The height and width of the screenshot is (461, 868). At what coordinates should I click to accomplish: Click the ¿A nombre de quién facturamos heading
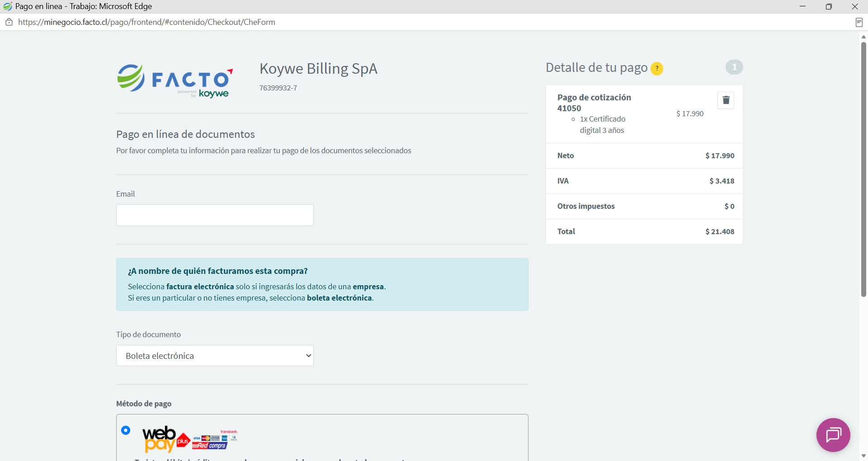218,271
